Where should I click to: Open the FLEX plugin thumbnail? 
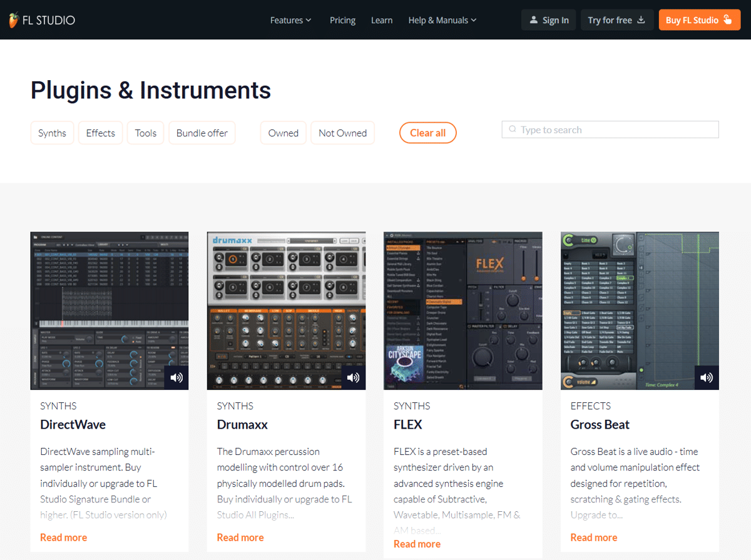tap(462, 310)
